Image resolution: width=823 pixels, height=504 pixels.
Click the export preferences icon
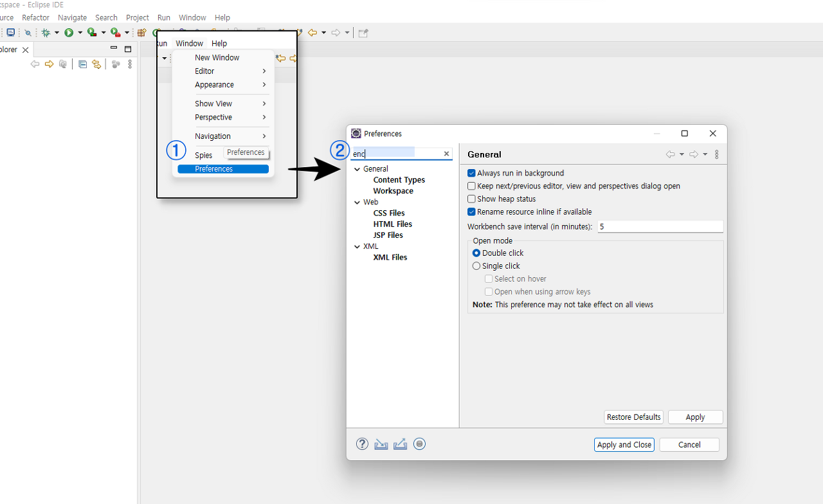click(x=400, y=444)
